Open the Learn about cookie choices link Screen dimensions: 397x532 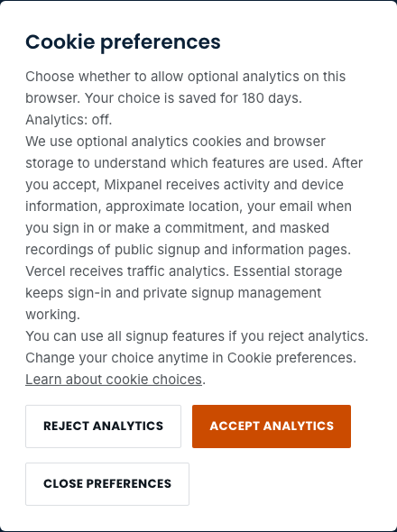point(114,380)
